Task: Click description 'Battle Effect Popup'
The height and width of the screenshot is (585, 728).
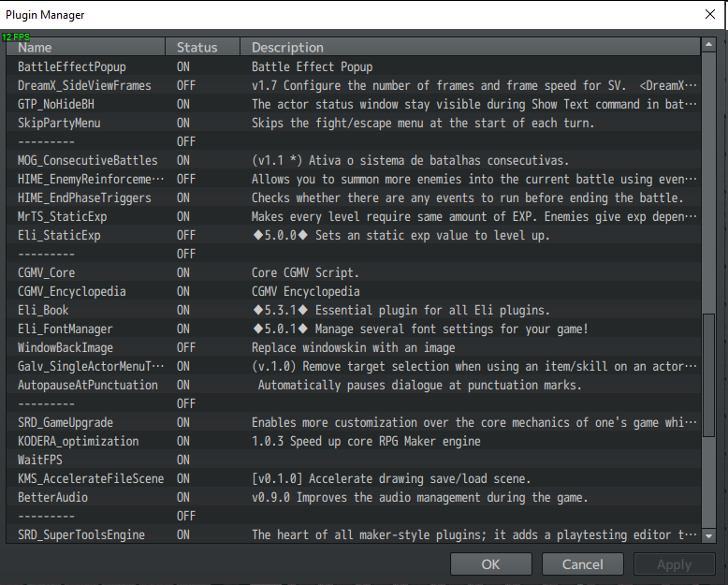Action: tap(312, 66)
